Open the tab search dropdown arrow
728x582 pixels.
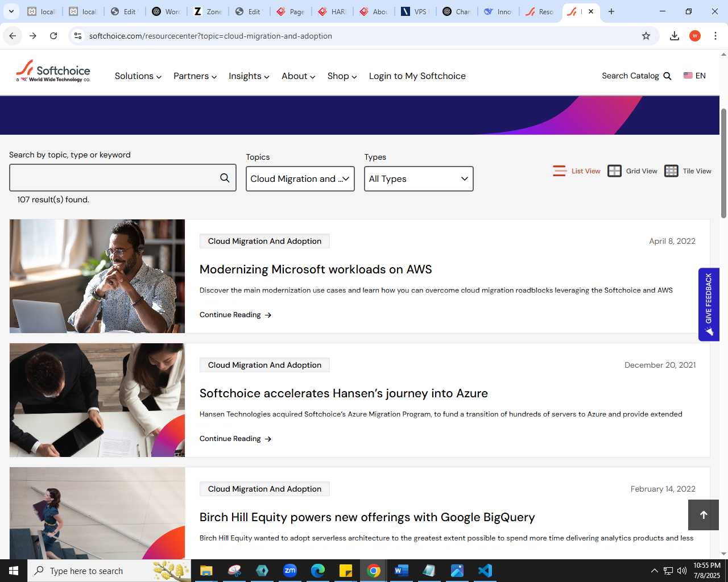click(11, 11)
